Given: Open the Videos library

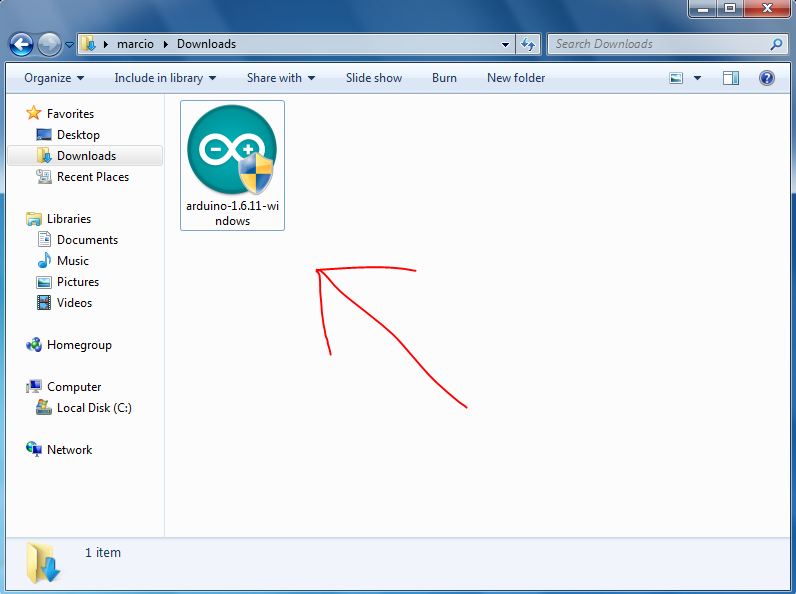Looking at the screenshot, I should tap(74, 303).
